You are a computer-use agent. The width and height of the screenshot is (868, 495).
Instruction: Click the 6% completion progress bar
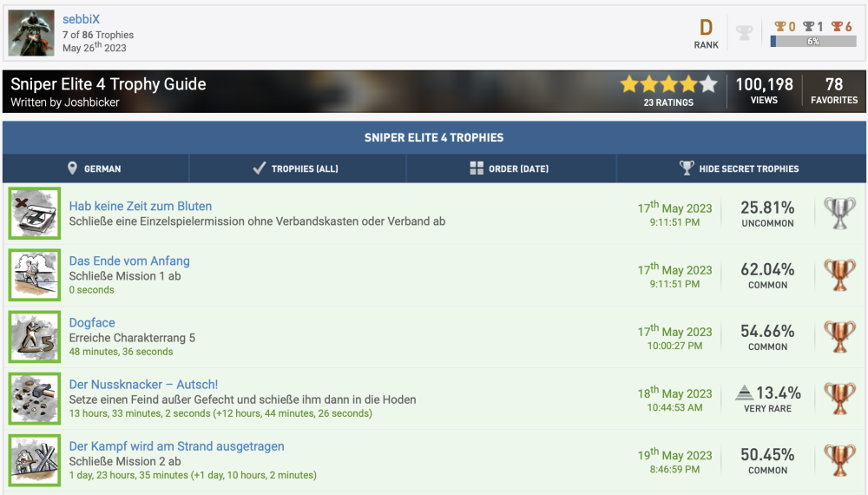812,41
